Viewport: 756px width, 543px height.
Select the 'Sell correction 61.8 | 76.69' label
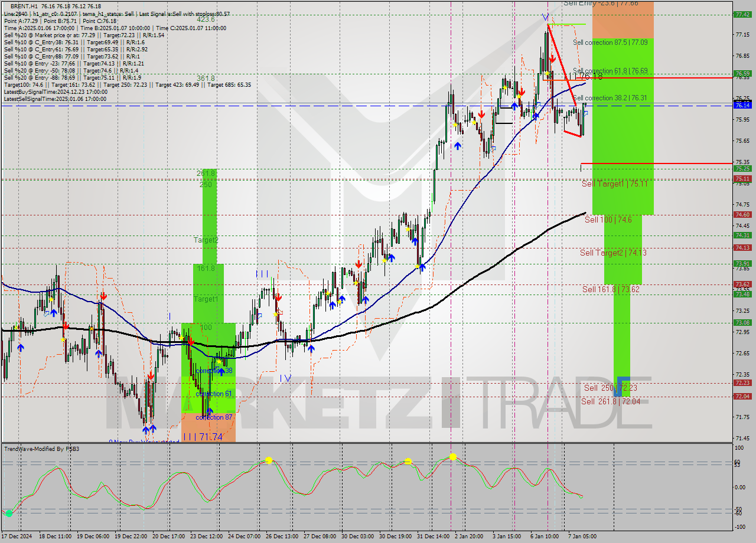coord(610,71)
